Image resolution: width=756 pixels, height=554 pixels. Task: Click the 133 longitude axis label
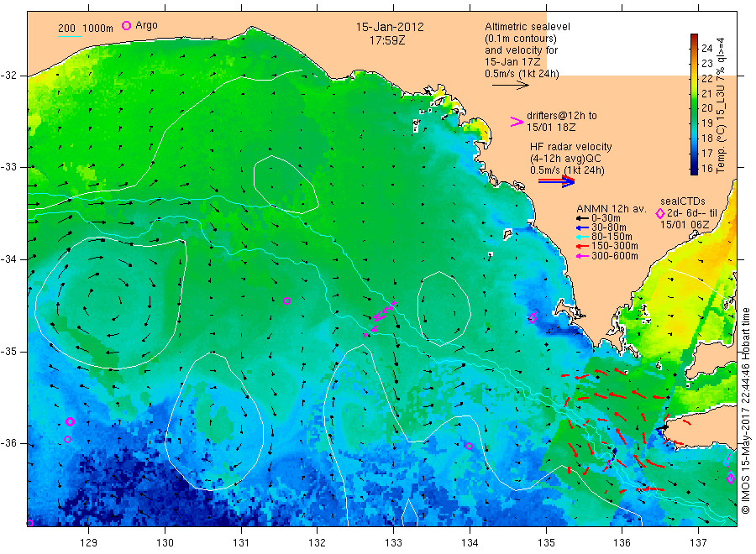[x=393, y=543]
